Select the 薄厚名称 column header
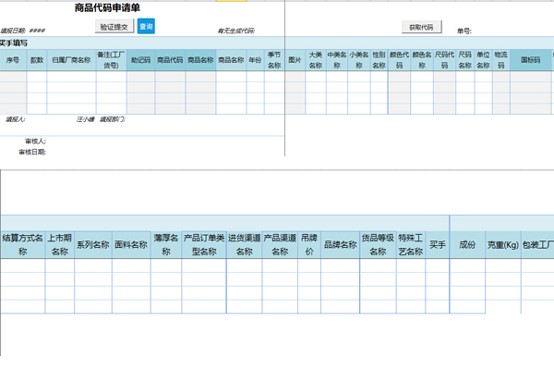The width and height of the screenshot is (554, 370). pyautogui.click(x=166, y=245)
